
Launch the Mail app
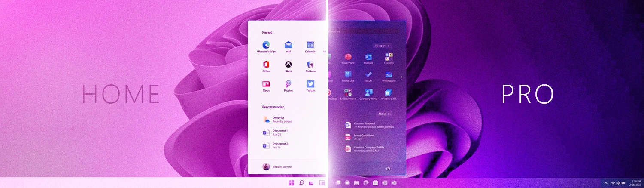(288, 45)
